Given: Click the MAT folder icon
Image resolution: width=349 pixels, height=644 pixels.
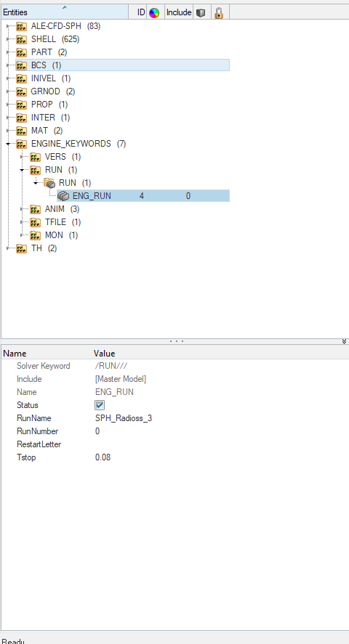Looking at the screenshot, I should [x=21, y=131].
